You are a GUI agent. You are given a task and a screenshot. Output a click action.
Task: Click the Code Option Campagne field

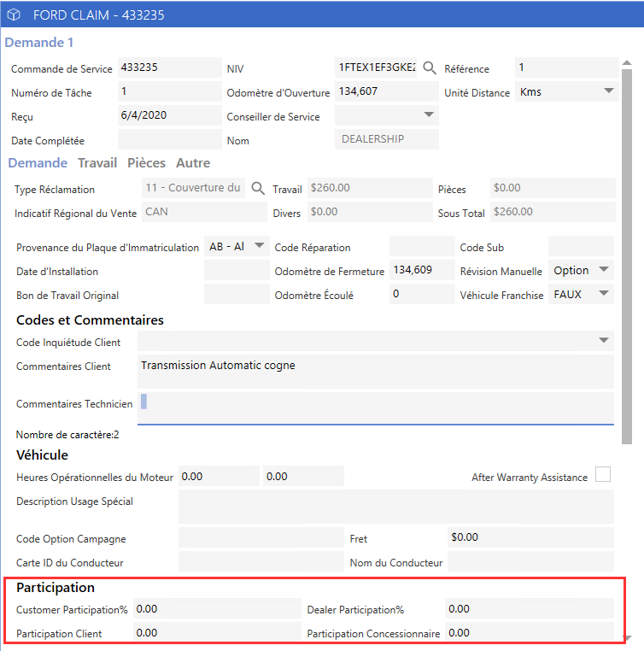pos(261,537)
